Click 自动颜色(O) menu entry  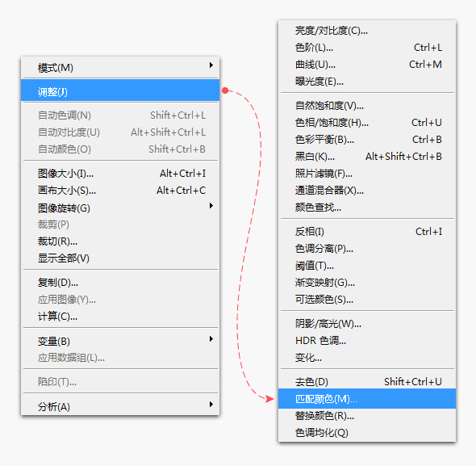coord(120,149)
